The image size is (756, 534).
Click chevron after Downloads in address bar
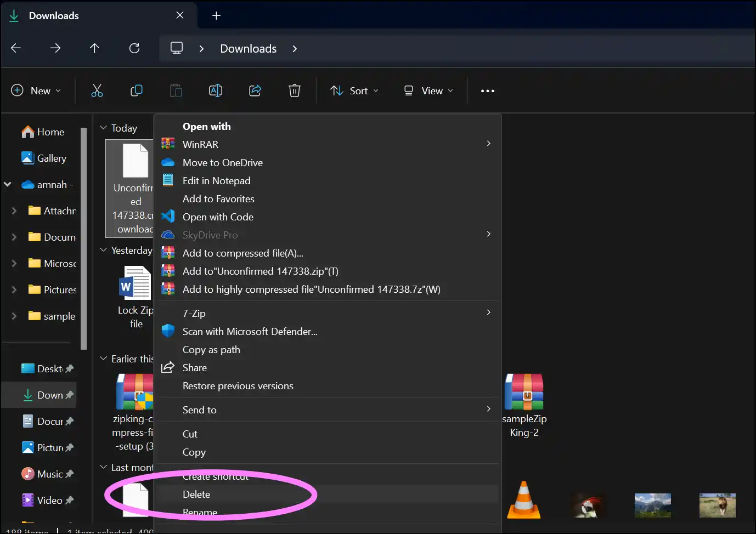[x=295, y=49]
